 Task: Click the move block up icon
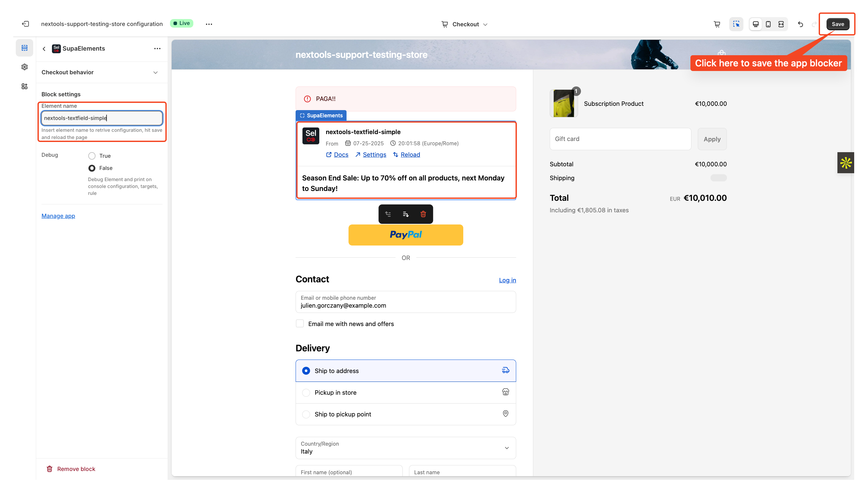[x=388, y=214]
